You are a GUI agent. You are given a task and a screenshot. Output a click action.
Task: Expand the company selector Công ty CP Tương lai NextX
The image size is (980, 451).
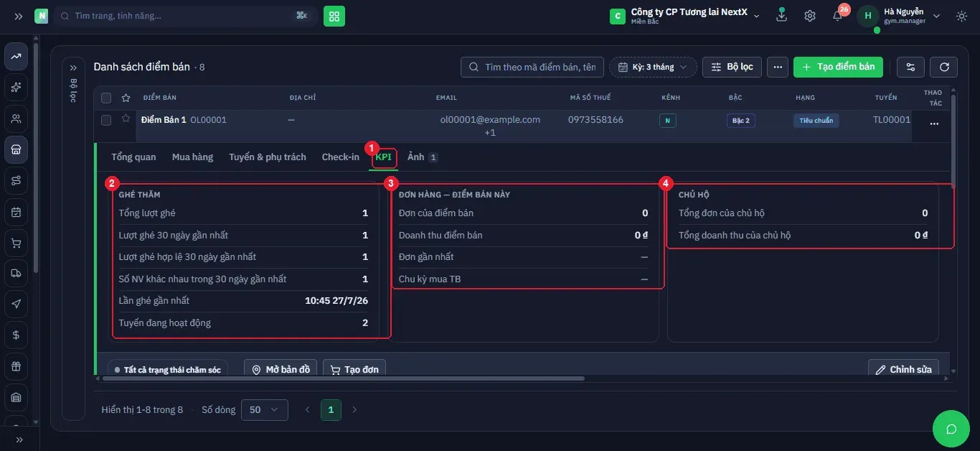(684, 16)
